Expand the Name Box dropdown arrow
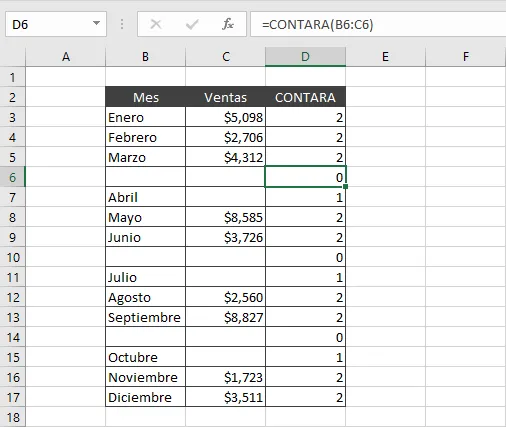Viewport: 506px width, 427px height. click(x=97, y=23)
